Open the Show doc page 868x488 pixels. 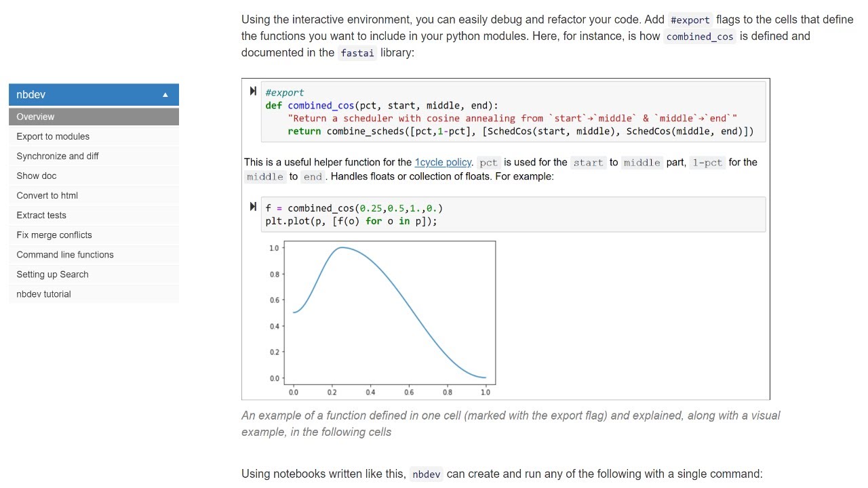click(x=37, y=176)
